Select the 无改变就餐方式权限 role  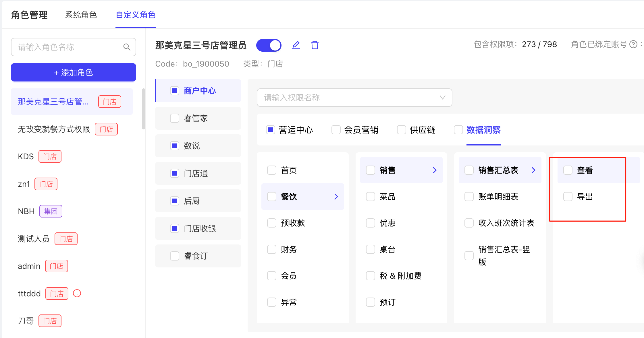pos(54,129)
